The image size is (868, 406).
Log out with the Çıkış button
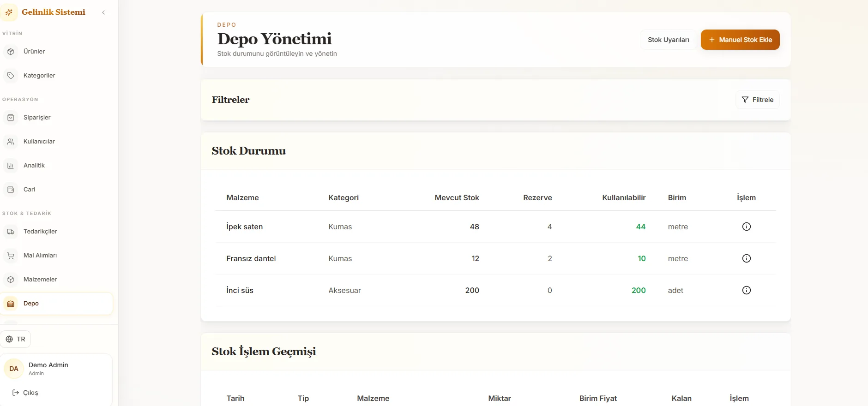click(x=25, y=393)
